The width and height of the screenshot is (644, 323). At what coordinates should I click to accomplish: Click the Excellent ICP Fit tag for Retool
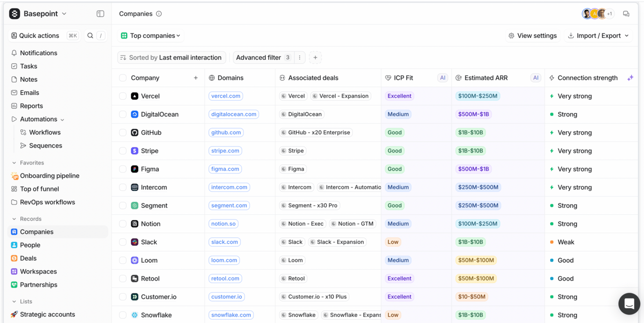coord(399,279)
